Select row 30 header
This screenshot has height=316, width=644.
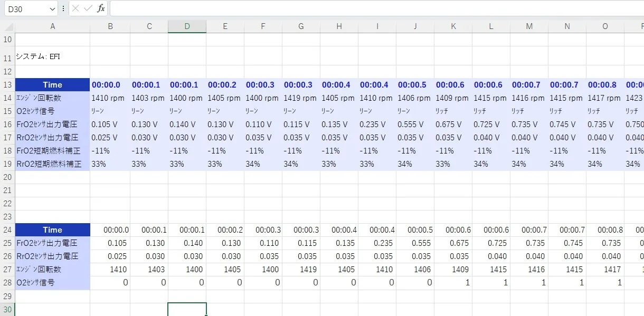tap(7, 309)
